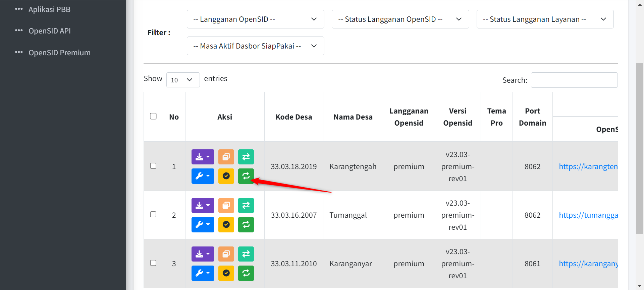
Task: Open purple download dropdown for Karanganyar row
Action: pyautogui.click(x=203, y=254)
